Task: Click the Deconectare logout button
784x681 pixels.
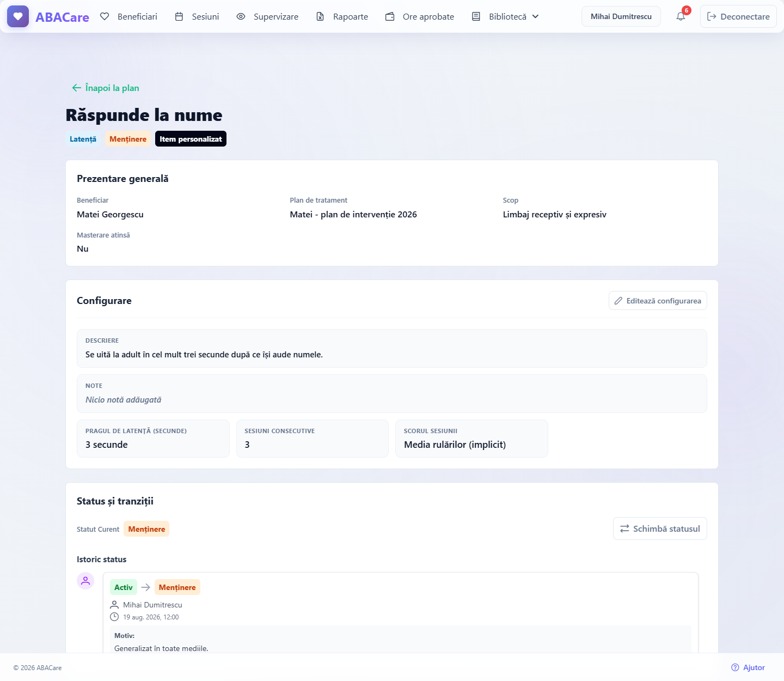Action: 738,16
